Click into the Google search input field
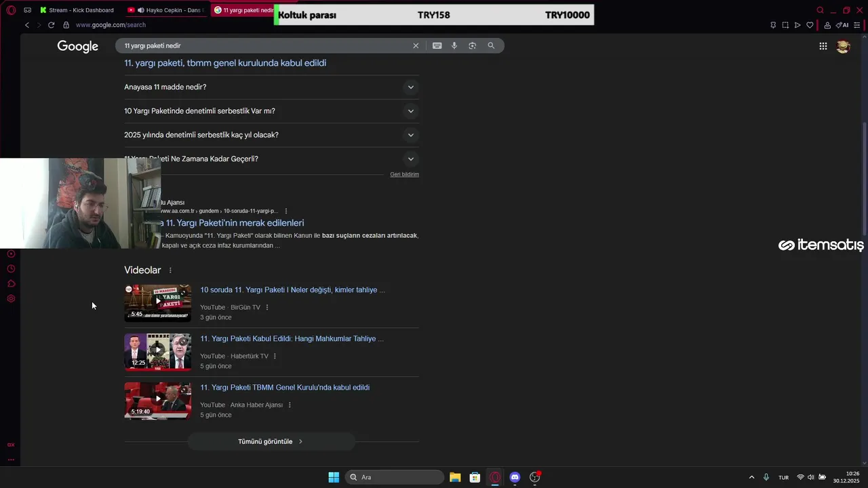 pos(264,45)
